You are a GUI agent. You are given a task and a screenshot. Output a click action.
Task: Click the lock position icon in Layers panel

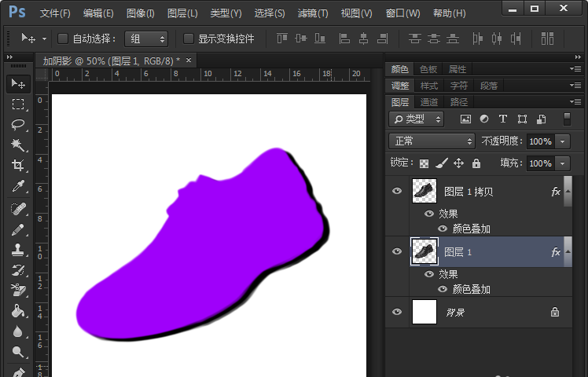[x=459, y=163]
